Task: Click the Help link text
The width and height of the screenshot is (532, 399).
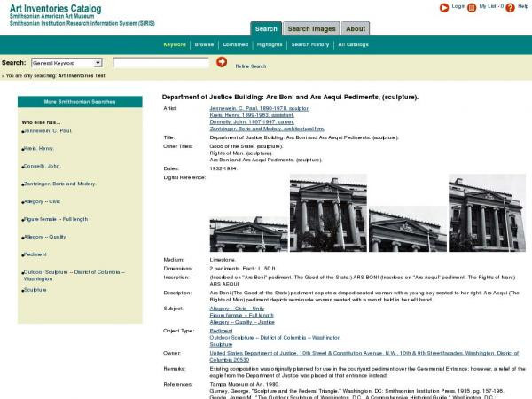Action: point(523,6)
